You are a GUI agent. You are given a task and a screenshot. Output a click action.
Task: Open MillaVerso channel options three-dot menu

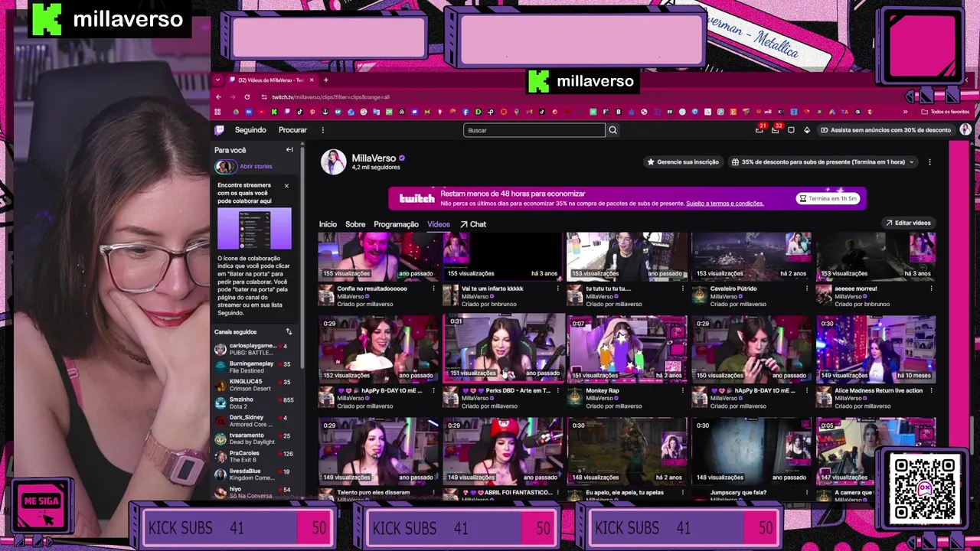point(929,162)
